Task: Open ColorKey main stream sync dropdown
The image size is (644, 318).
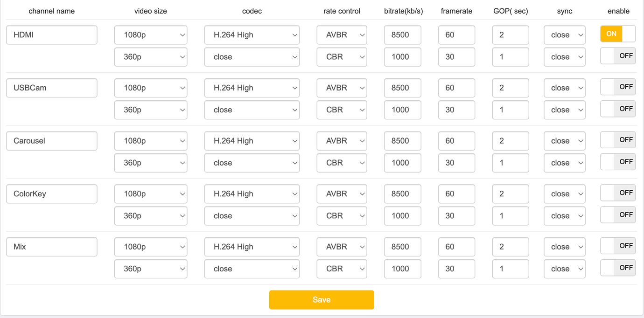Action: pyautogui.click(x=564, y=194)
